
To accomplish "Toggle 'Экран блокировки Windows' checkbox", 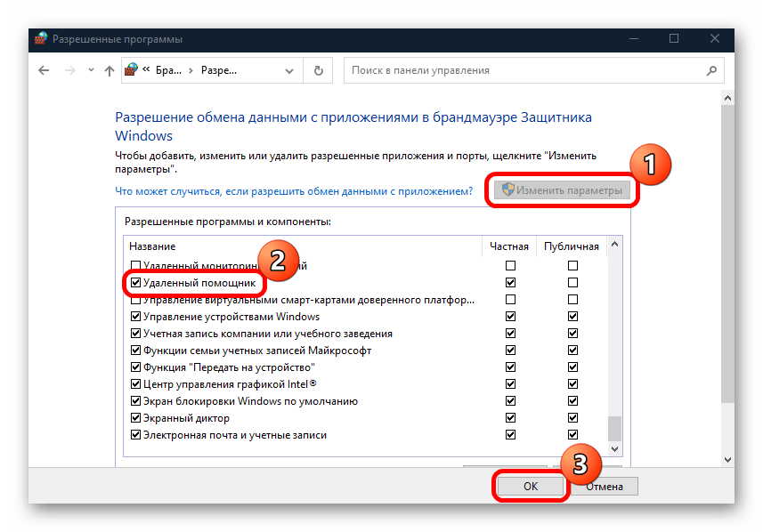I will coord(135,401).
